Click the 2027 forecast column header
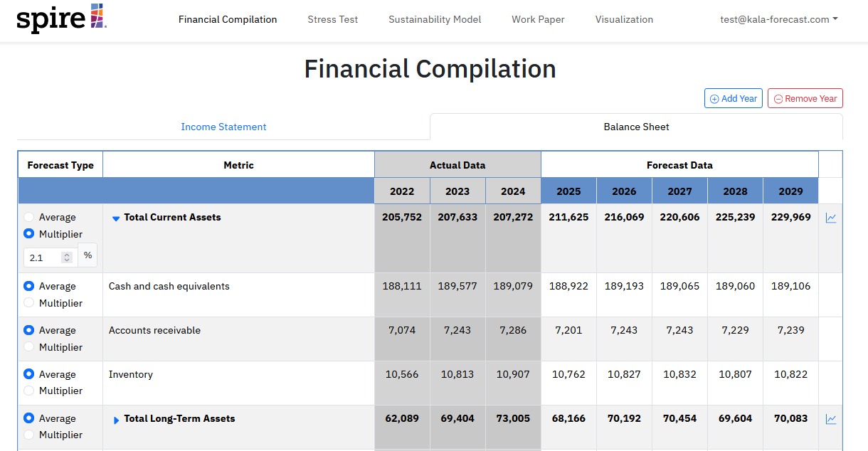868x451 pixels. pyautogui.click(x=679, y=191)
